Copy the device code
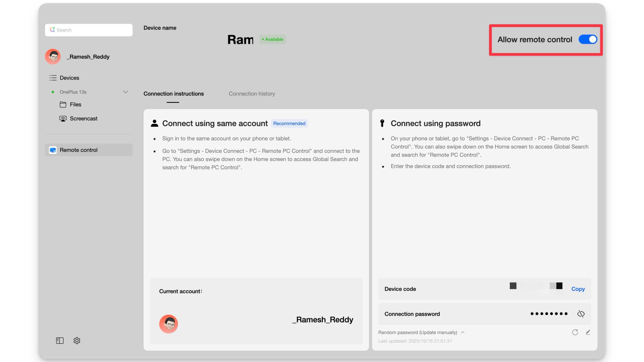 click(x=578, y=289)
